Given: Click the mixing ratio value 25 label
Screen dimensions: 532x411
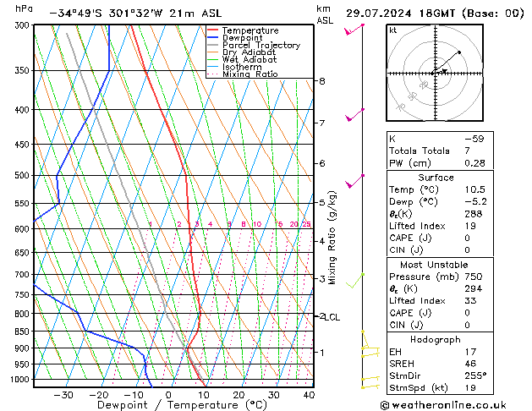Looking at the screenshot, I should (x=306, y=224).
